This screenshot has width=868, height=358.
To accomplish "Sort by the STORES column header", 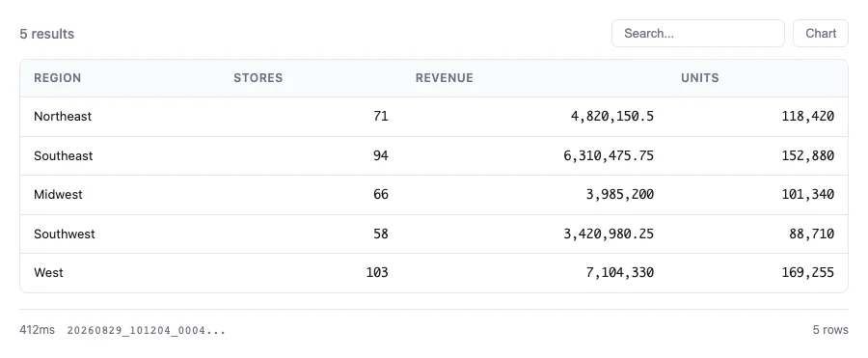I will tap(258, 78).
